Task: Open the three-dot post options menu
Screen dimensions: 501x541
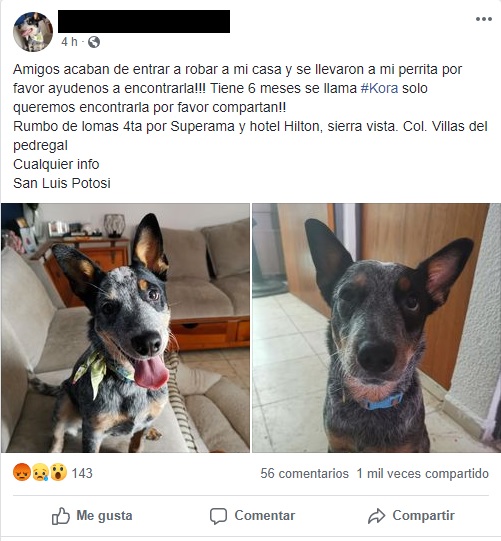Action: (x=483, y=19)
